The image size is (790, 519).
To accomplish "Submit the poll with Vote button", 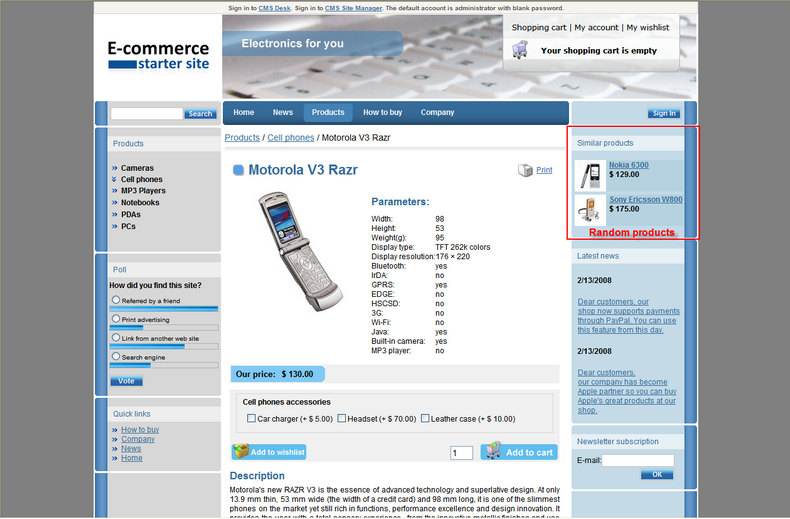I will pyautogui.click(x=126, y=381).
